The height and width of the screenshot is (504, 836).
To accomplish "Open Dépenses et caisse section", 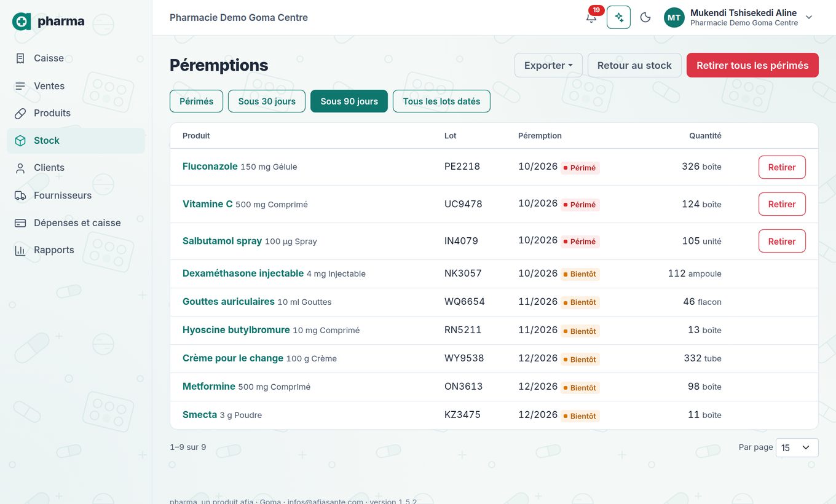I will coord(76,223).
